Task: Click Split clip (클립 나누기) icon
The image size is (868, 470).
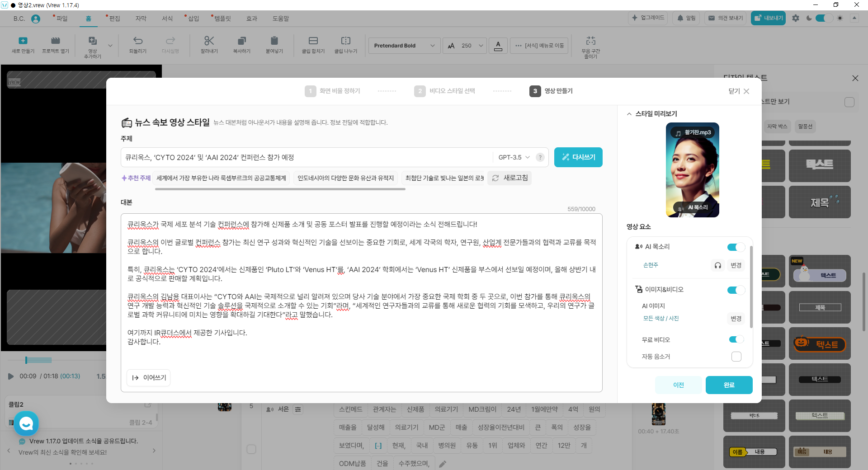Action: 346,41
